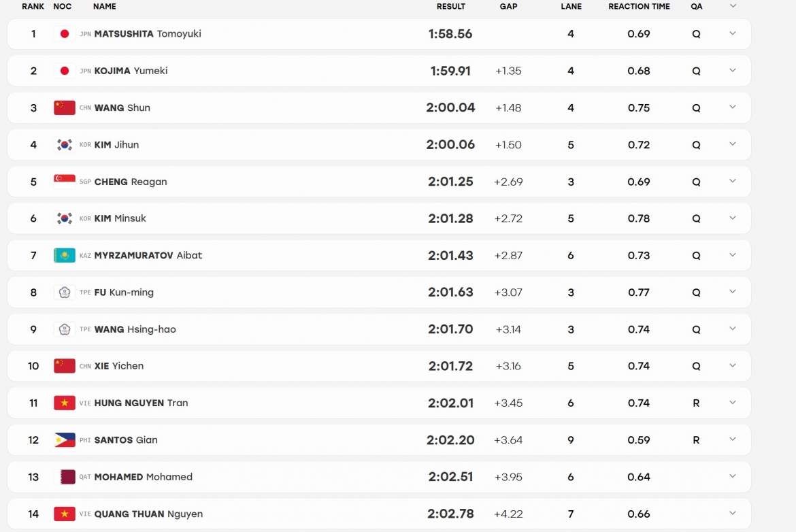Sort by REACTION TIME column header

click(639, 7)
